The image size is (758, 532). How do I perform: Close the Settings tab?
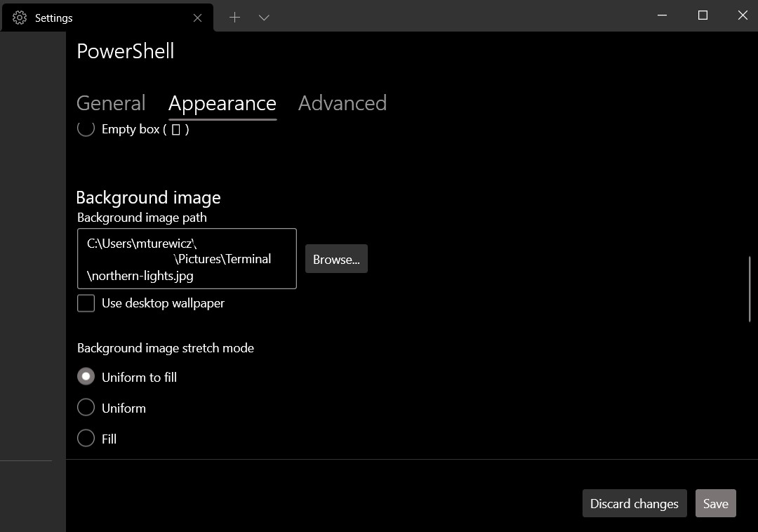click(x=197, y=18)
